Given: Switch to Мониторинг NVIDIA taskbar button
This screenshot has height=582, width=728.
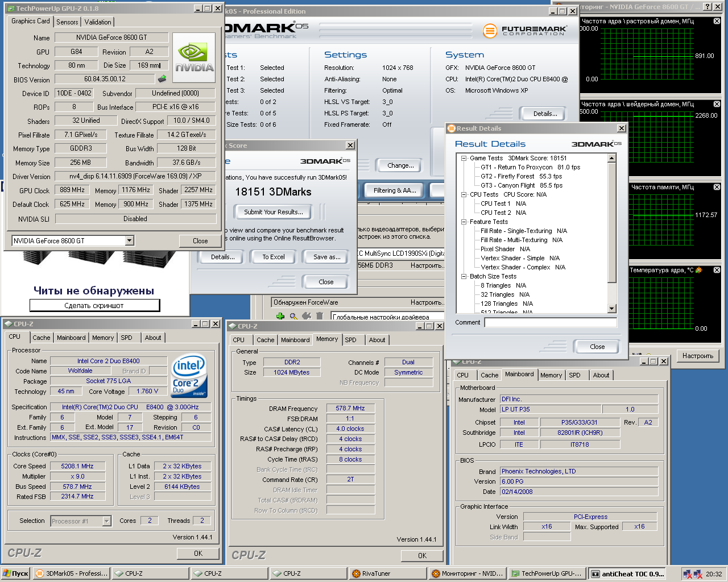Looking at the screenshot, I should [x=466, y=573].
